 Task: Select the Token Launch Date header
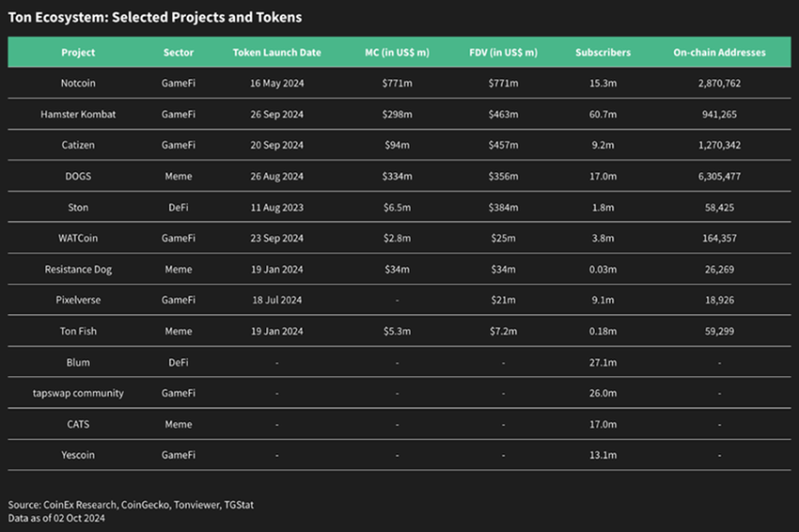tap(276, 53)
